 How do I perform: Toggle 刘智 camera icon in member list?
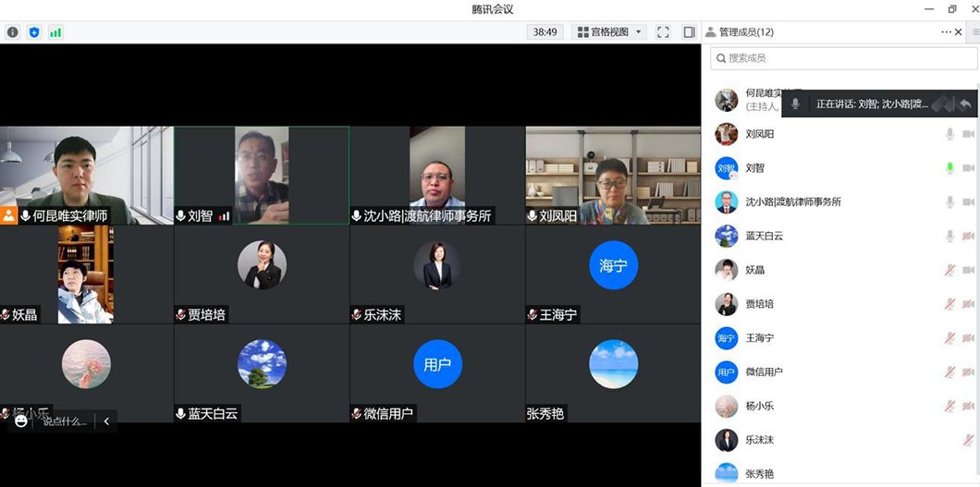click(x=968, y=168)
